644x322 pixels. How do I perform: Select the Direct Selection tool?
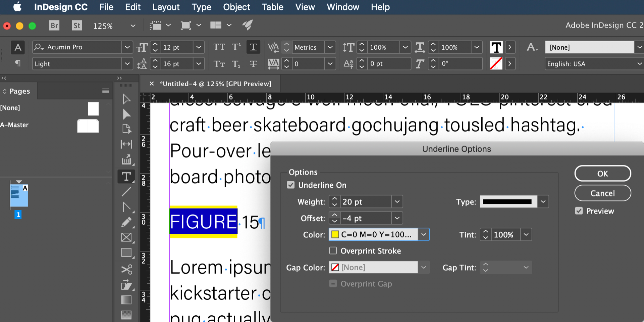pos(126,114)
